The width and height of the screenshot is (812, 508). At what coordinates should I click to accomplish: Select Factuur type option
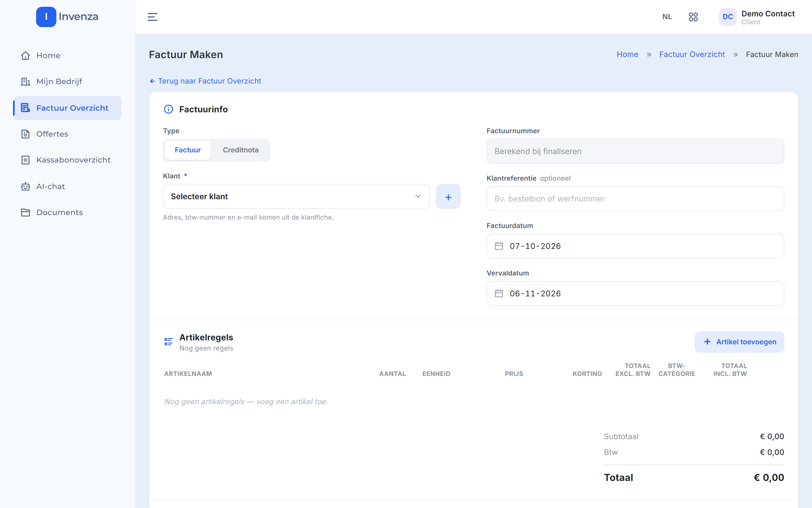point(187,150)
